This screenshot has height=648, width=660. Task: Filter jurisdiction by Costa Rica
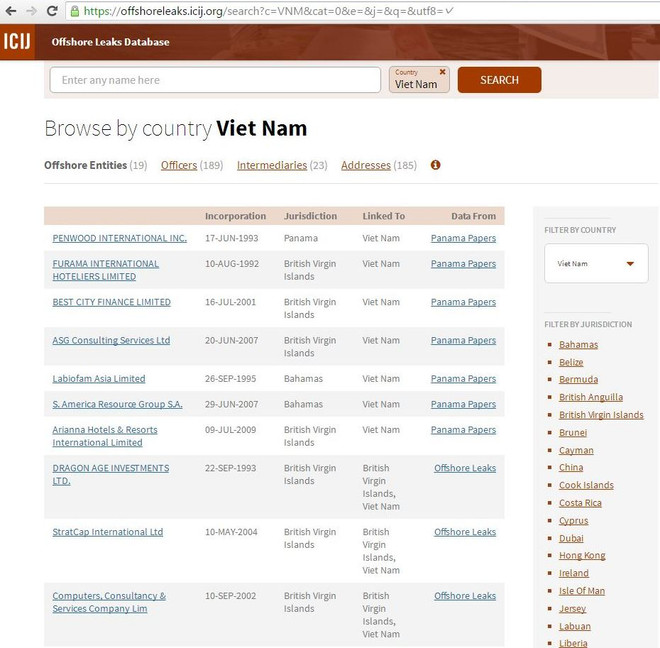(580, 503)
